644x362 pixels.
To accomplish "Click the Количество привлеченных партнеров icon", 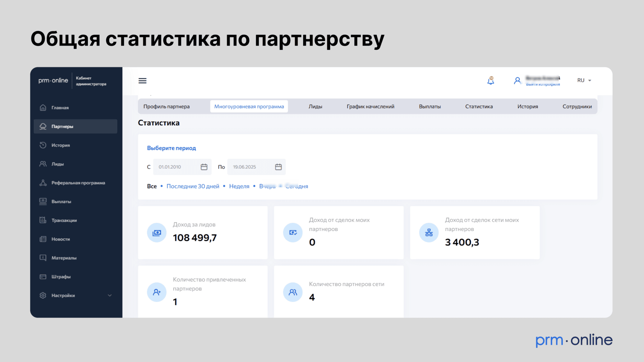I will (x=157, y=292).
